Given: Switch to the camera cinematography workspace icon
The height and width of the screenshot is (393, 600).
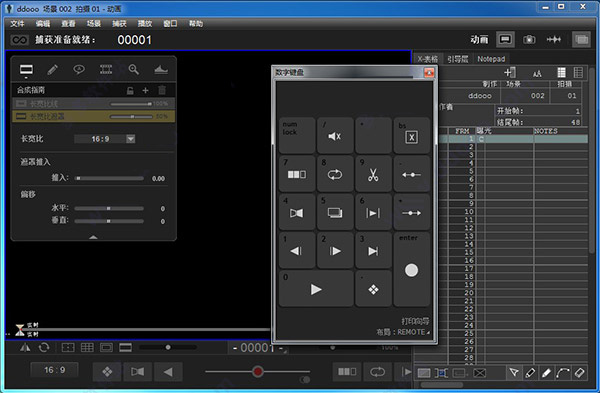Looking at the screenshot, I should (529, 39).
